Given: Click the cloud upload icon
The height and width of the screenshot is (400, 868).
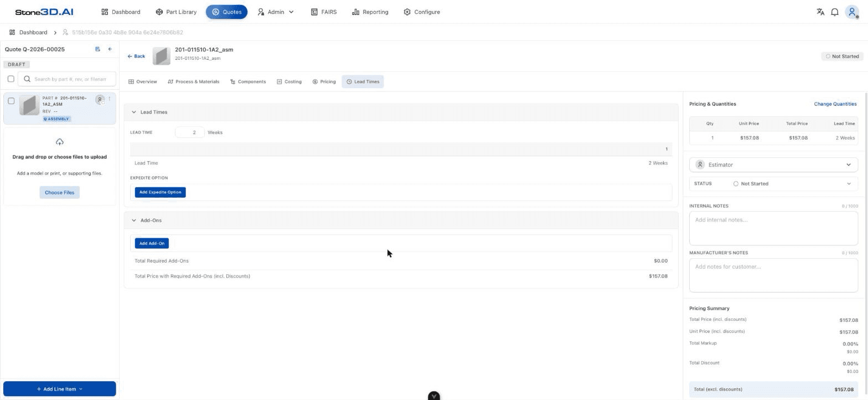Looking at the screenshot, I should (x=60, y=142).
